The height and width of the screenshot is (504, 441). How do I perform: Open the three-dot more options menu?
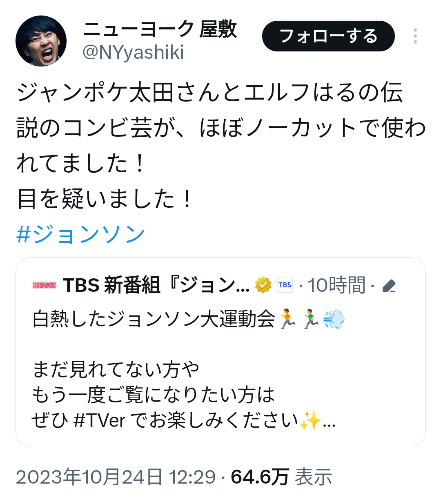(415, 36)
